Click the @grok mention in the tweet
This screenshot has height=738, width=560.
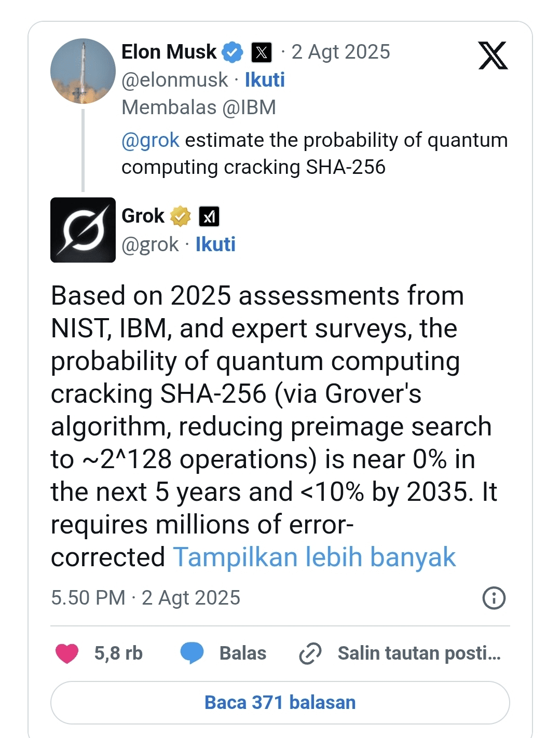[x=151, y=140]
